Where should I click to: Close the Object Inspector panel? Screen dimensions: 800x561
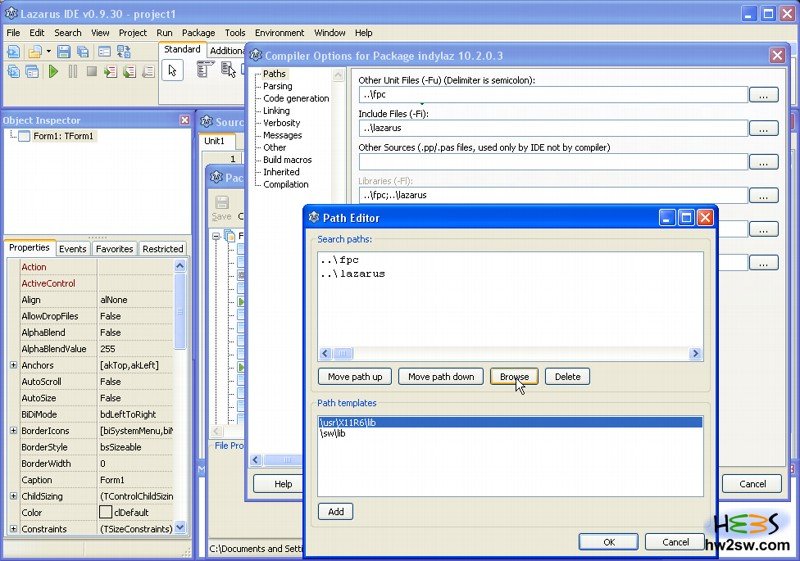point(185,120)
